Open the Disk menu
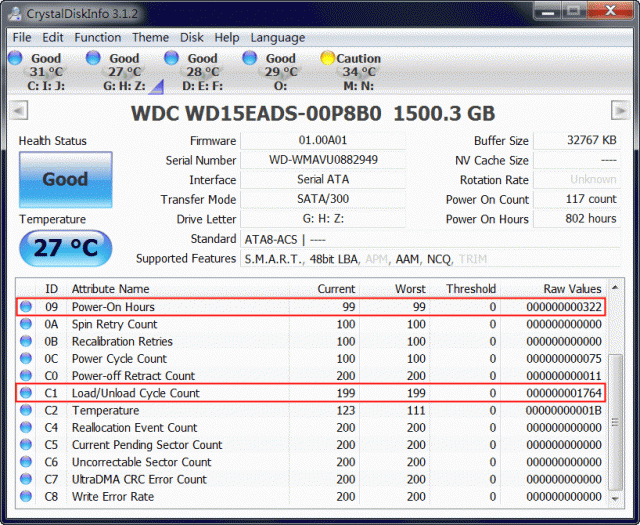The image size is (640, 525). (x=191, y=38)
